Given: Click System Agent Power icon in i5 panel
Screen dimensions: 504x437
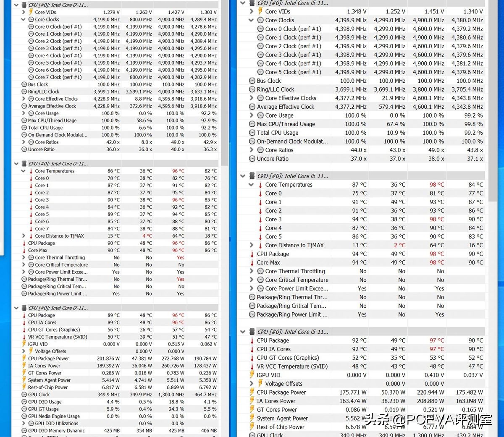Looking at the screenshot, I should click(252, 418).
